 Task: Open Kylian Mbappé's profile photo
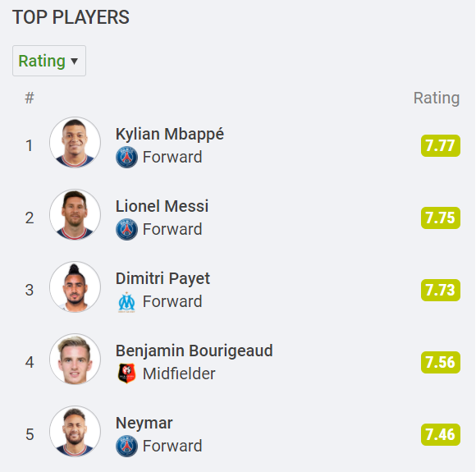click(75, 142)
